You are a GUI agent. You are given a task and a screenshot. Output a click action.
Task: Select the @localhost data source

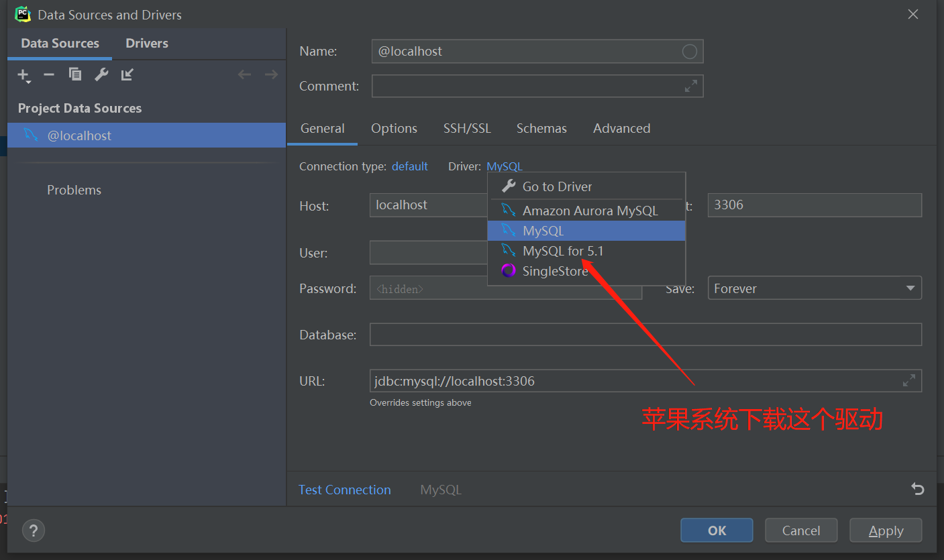click(x=147, y=135)
